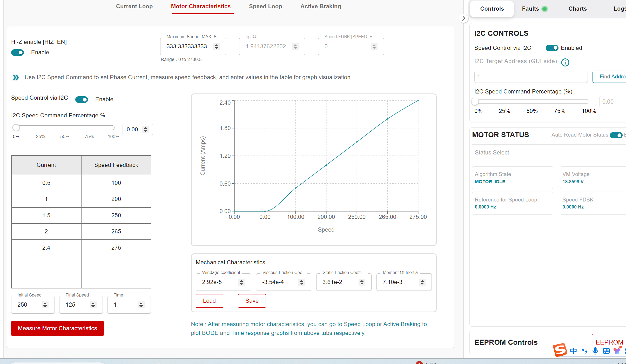626x364 pixels.
Task: Click the Faults green status indicator
Action: 545,9
